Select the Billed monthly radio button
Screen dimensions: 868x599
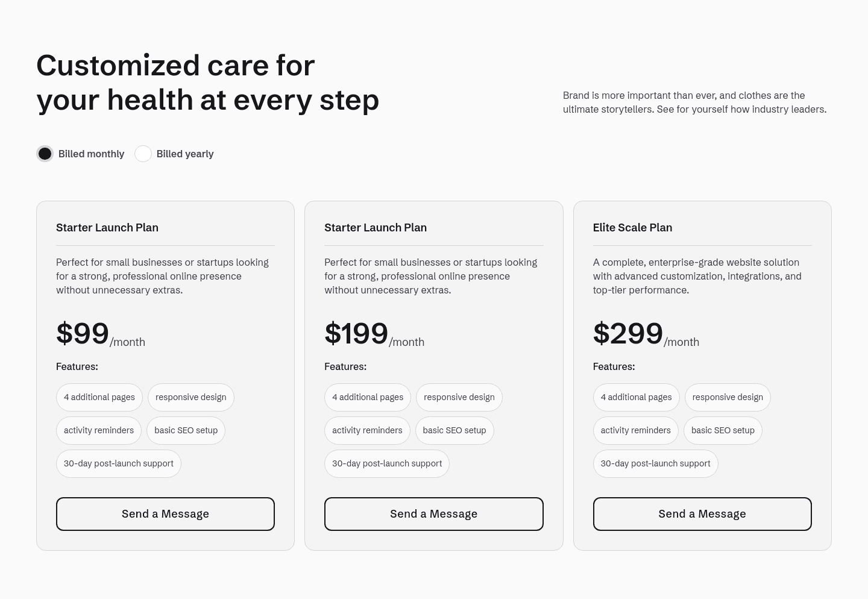45,154
